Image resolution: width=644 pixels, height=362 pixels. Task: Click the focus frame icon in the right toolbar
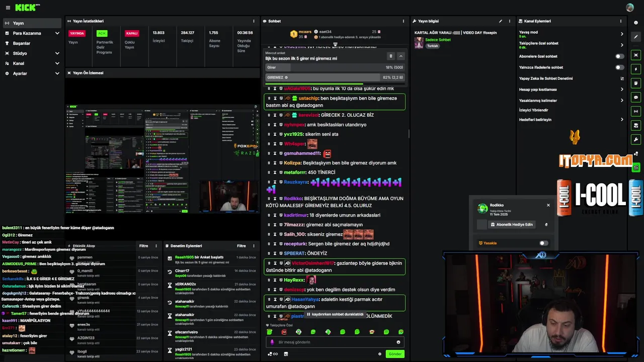point(636,55)
